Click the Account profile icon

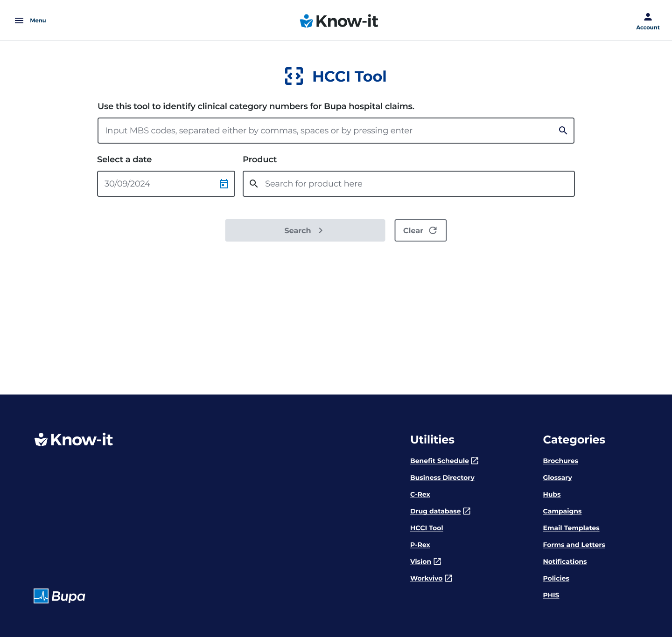pos(648,17)
